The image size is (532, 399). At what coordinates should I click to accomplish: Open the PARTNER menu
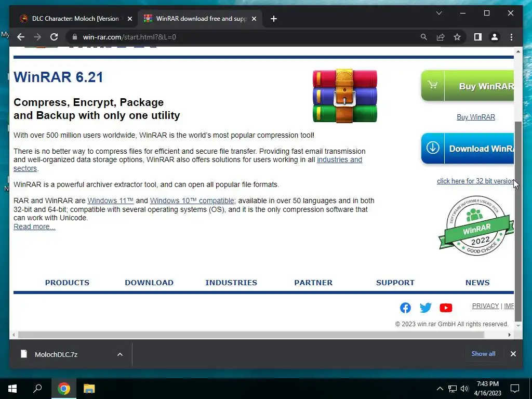pyautogui.click(x=313, y=283)
